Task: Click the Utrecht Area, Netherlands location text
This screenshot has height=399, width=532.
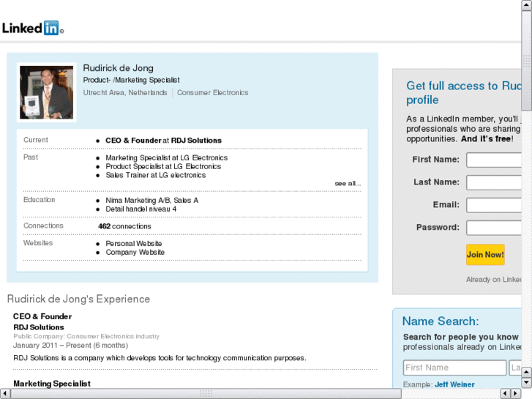Action: coord(125,93)
